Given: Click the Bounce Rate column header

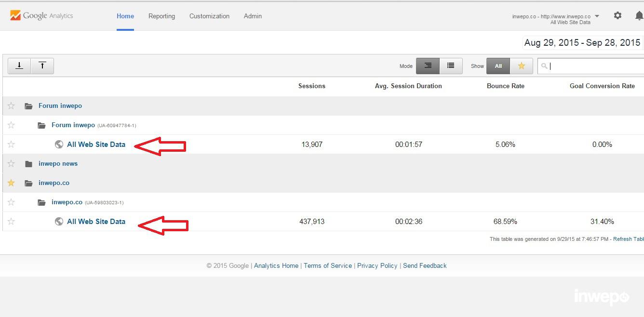Looking at the screenshot, I should coord(506,86).
